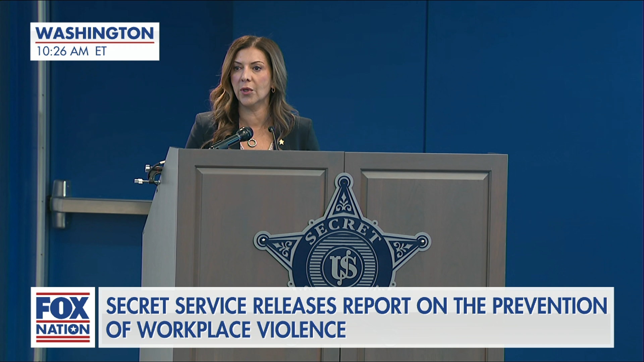Click the Fox Nation logo
This screenshot has height=362, width=644.
click(x=63, y=317)
